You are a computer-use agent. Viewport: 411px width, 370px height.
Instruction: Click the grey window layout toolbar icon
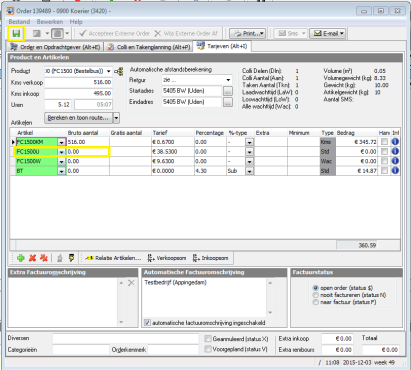tap(37, 33)
